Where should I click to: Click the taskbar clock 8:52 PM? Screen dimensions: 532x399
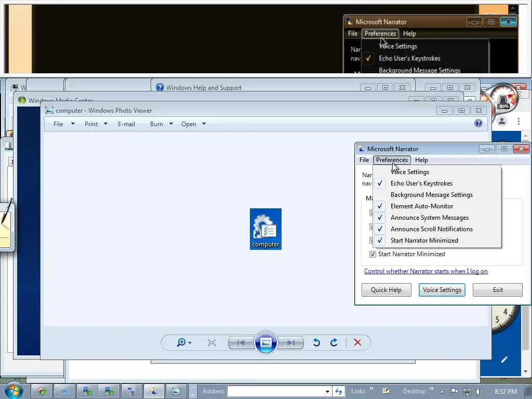(506, 392)
